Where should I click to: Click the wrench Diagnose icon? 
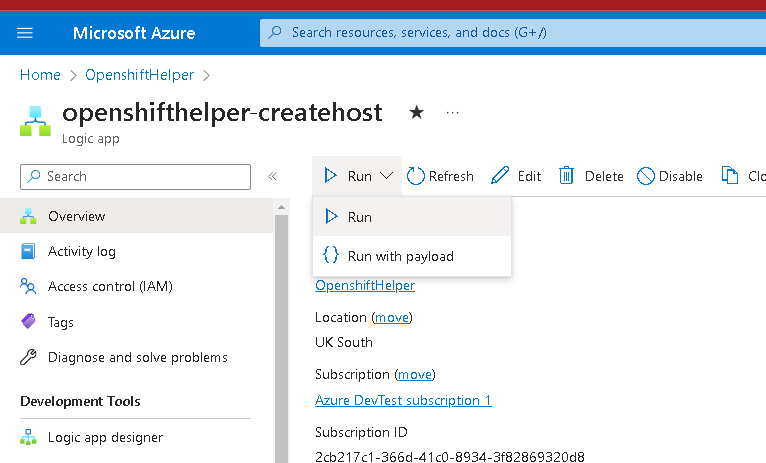click(x=28, y=357)
